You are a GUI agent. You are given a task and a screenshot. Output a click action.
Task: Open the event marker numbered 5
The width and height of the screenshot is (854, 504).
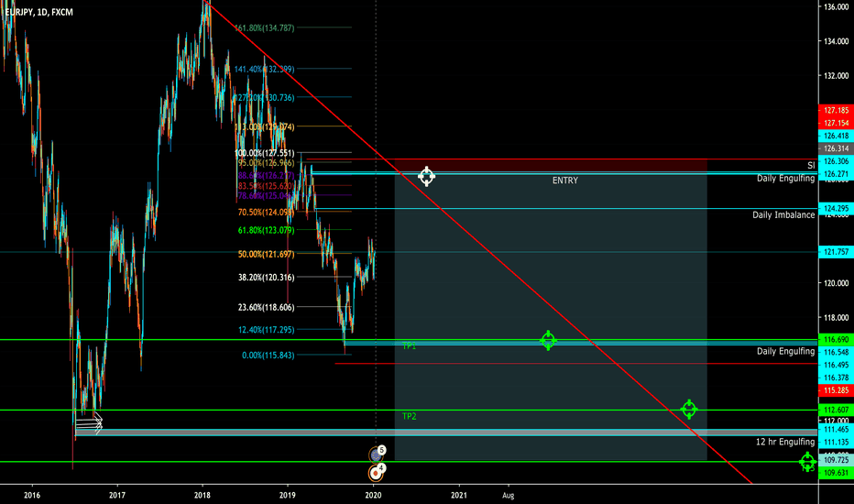(380, 452)
